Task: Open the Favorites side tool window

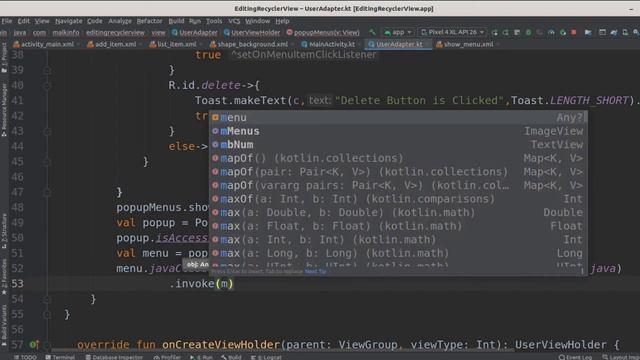Action: (x=4, y=276)
